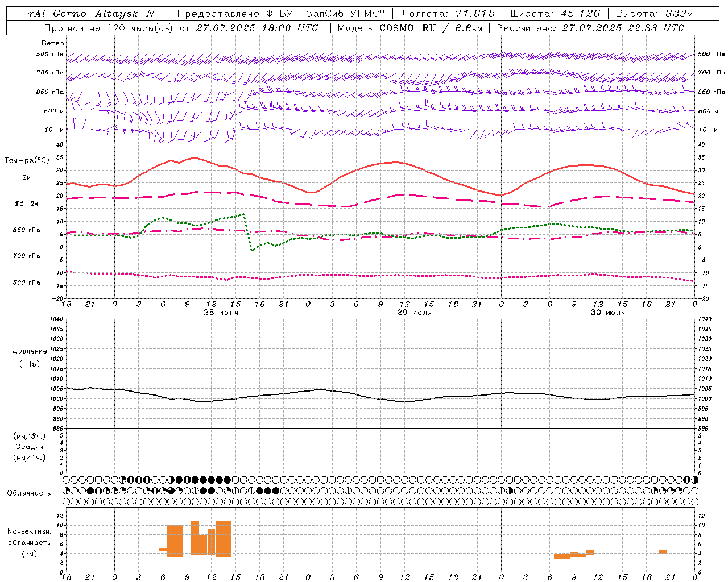Click the 29 июля date label
Screen dimensions: 728x582
(414, 313)
